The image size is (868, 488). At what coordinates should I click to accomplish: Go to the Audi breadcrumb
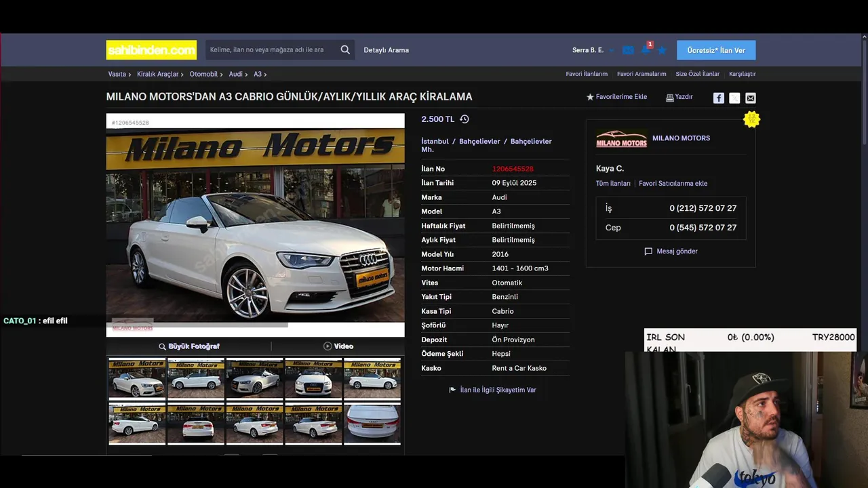tap(235, 74)
